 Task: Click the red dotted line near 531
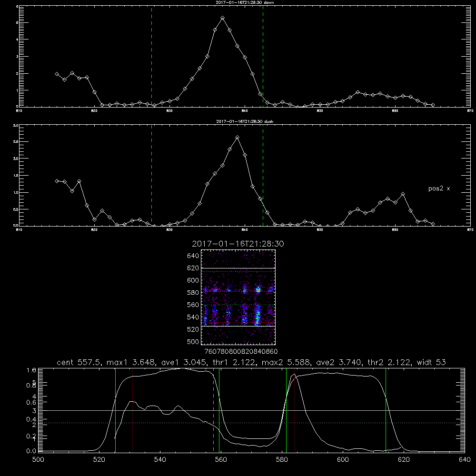coord(133,410)
